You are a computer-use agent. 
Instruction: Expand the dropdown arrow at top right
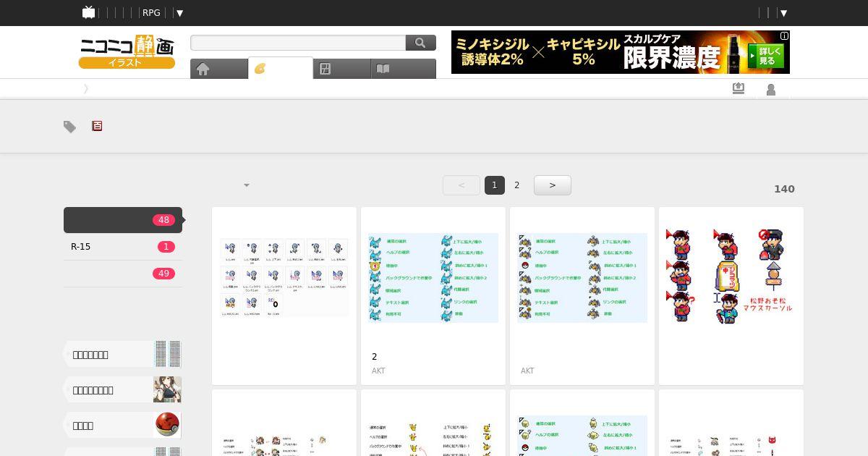[783, 13]
